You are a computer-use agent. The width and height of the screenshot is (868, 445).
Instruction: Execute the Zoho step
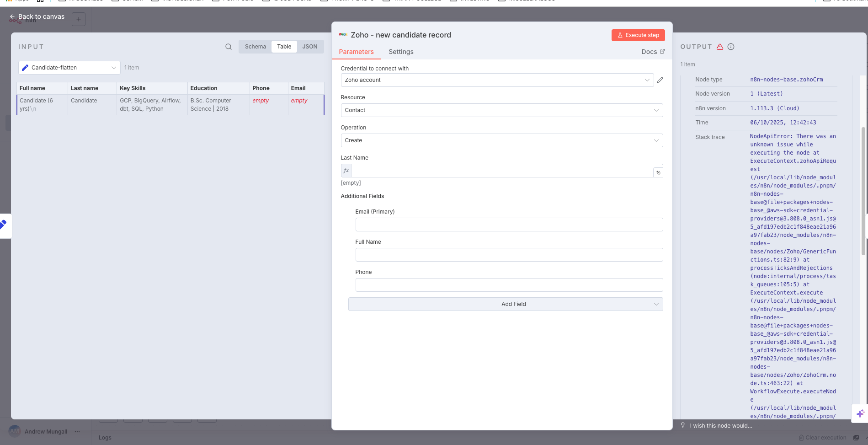tap(638, 35)
